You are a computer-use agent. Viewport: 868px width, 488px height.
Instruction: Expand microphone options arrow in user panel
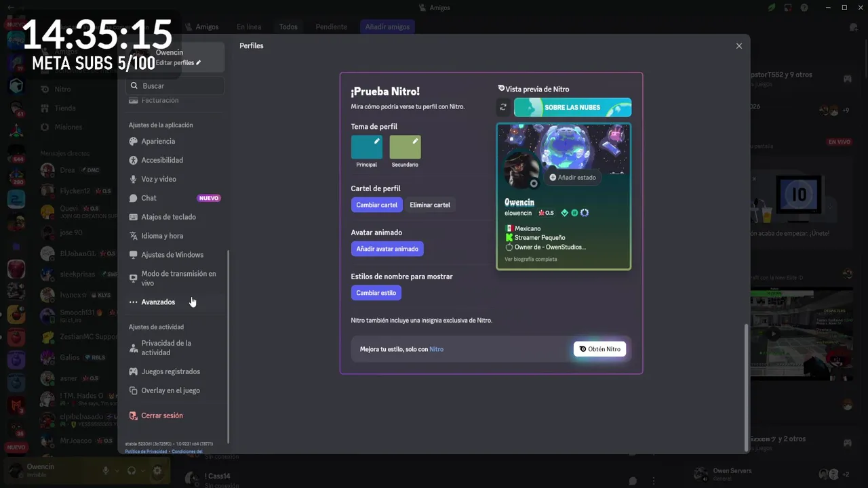pyautogui.click(x=117, y=470)
